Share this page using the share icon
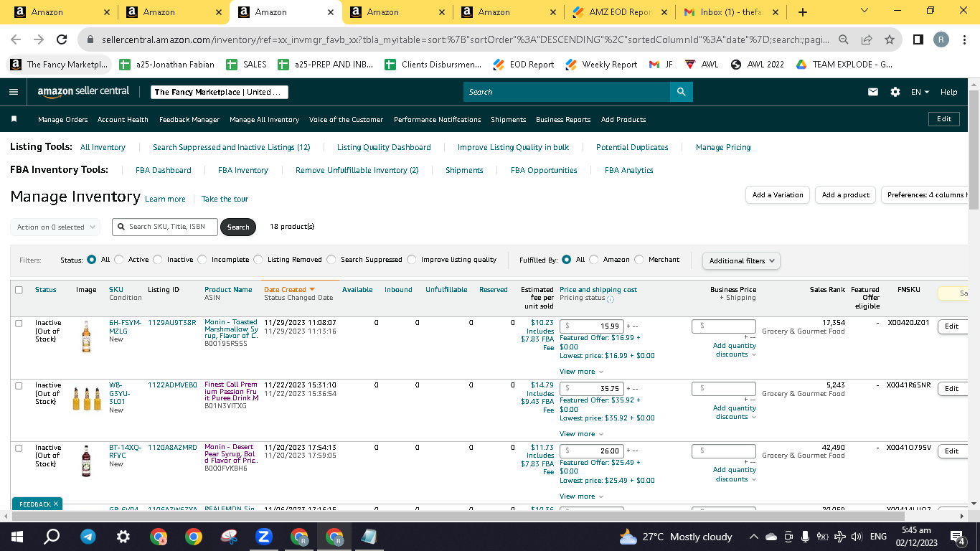The height and width of the screenshot is (551, 980). (867, 40)
